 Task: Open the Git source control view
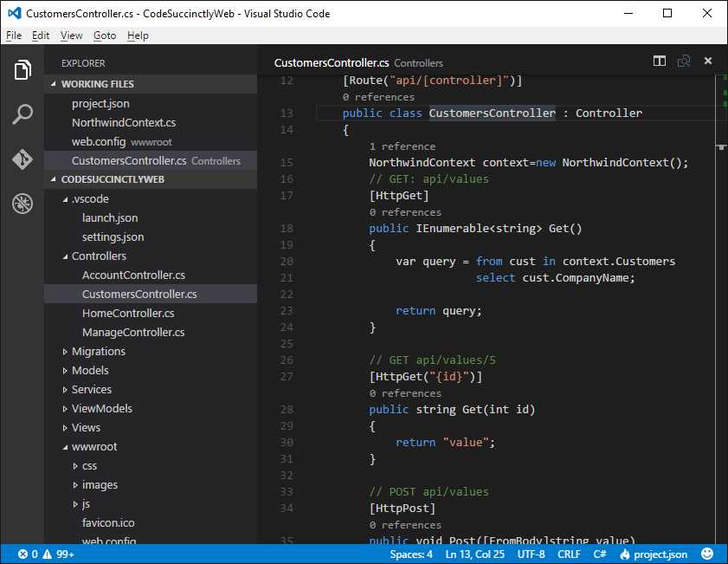click(23, 159)
